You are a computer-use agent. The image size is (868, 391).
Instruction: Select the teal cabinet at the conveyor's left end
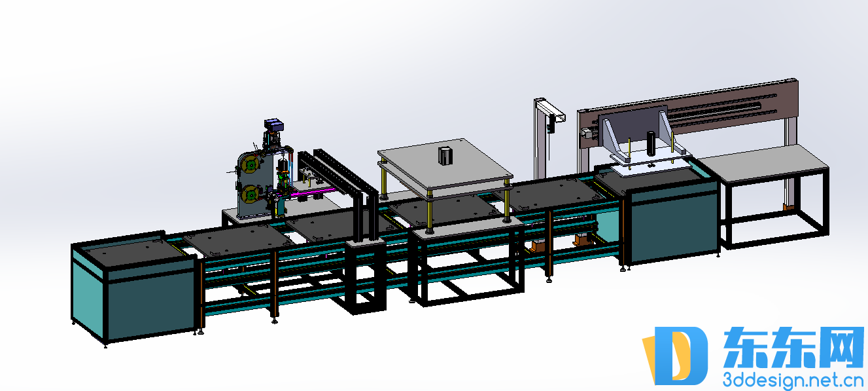pos(133,288)
